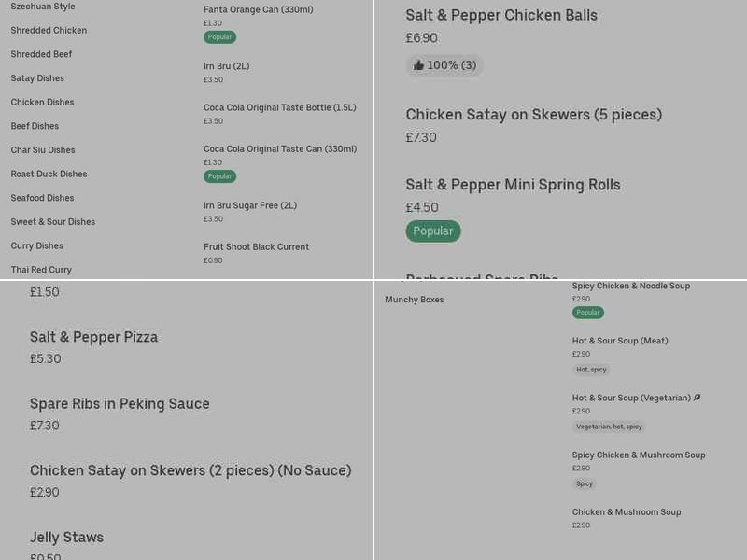Choose Spare Ribs in Peking Sauce
747x560 pixels.
coord(120,403)
